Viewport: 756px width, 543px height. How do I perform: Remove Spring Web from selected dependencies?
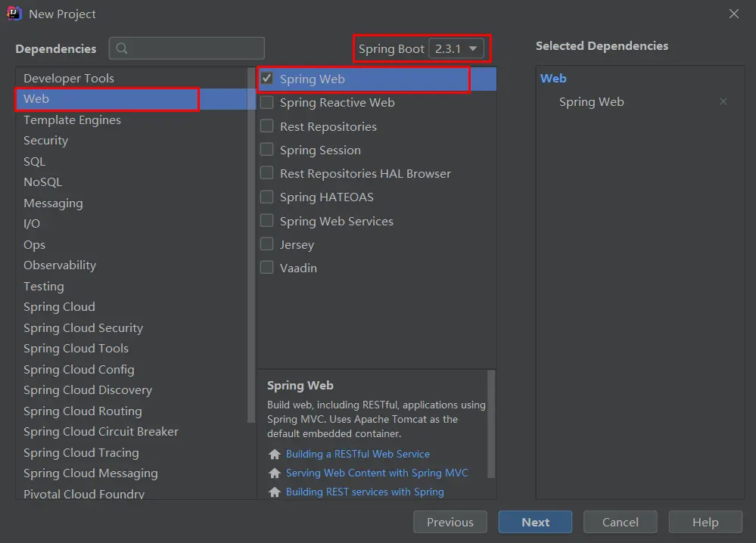(x=723, y=101)
